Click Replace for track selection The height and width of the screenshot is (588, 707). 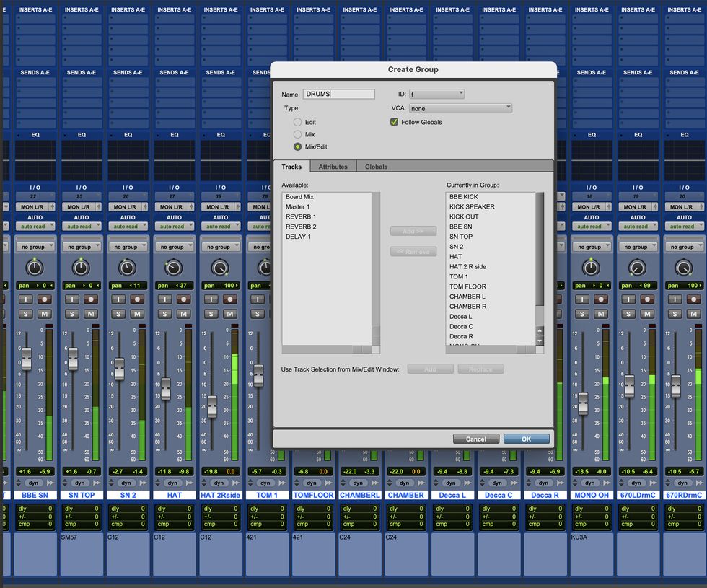(x=480, y=369)
